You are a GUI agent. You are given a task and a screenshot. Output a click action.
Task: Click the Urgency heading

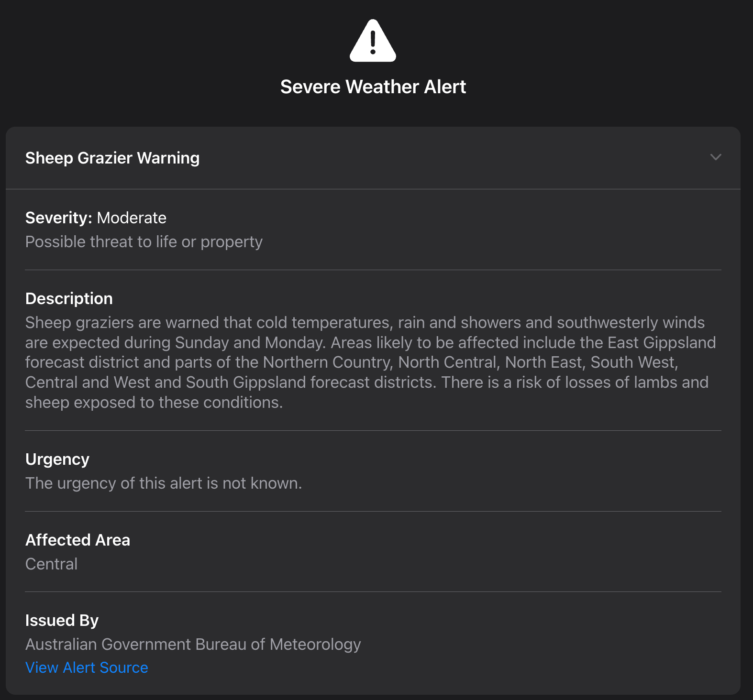click(x=57, y=459)
